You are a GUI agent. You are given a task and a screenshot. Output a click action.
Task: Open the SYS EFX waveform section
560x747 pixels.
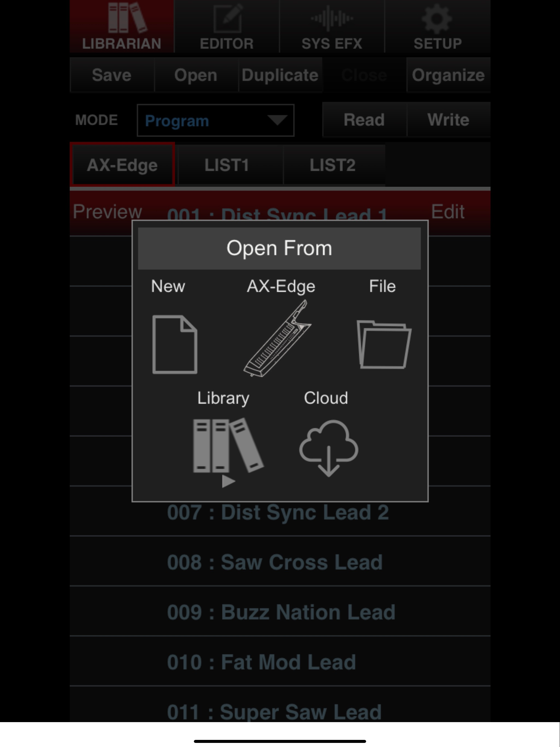tap(332, 26)
